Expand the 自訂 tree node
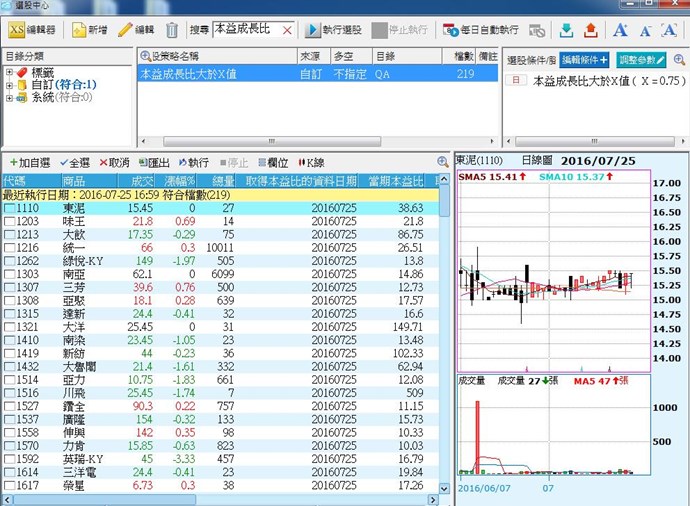 pyautogui.click(x=10, y=85)
